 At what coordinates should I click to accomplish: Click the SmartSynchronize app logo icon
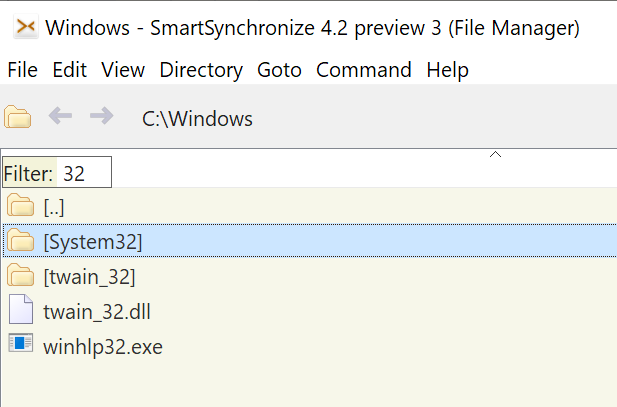[26, 29]
